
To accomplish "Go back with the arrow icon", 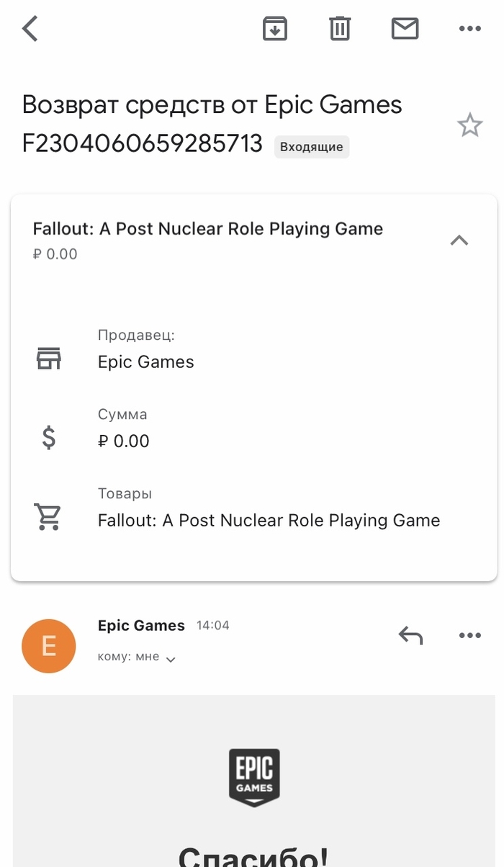I will click(x=30, y=29).
